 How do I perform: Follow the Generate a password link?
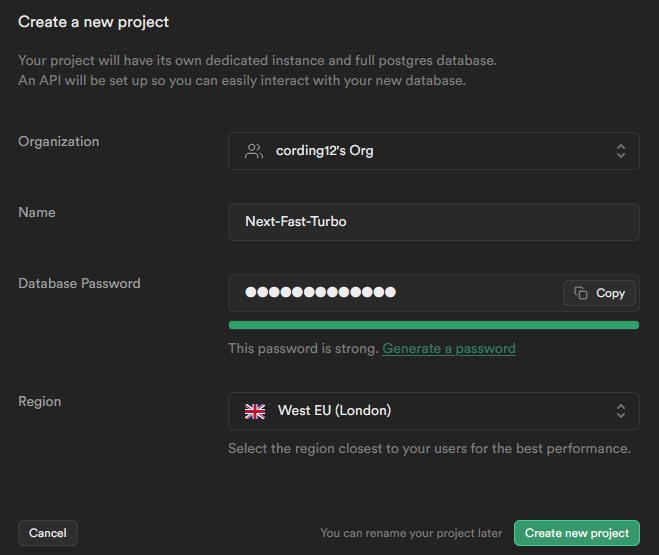[x=449, y=349]
